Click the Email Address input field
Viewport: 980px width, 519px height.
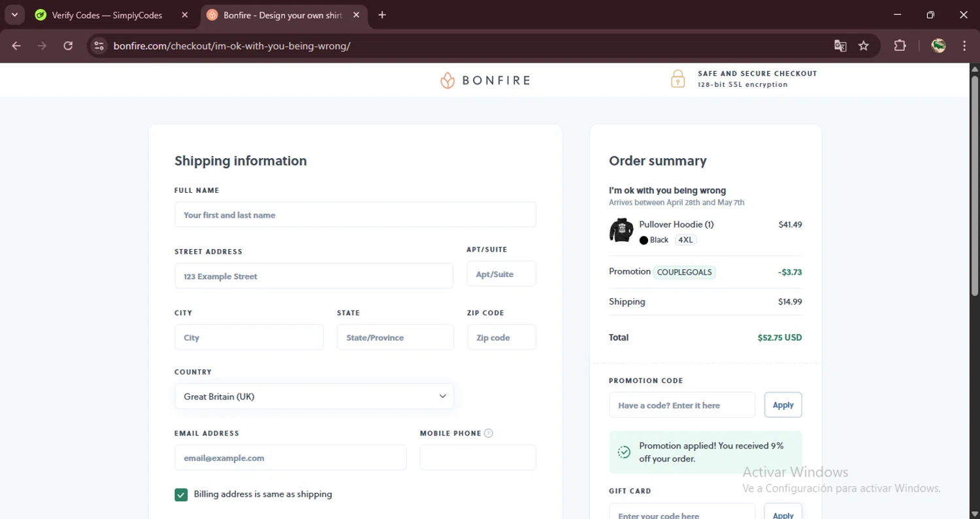tap(290, 458)
